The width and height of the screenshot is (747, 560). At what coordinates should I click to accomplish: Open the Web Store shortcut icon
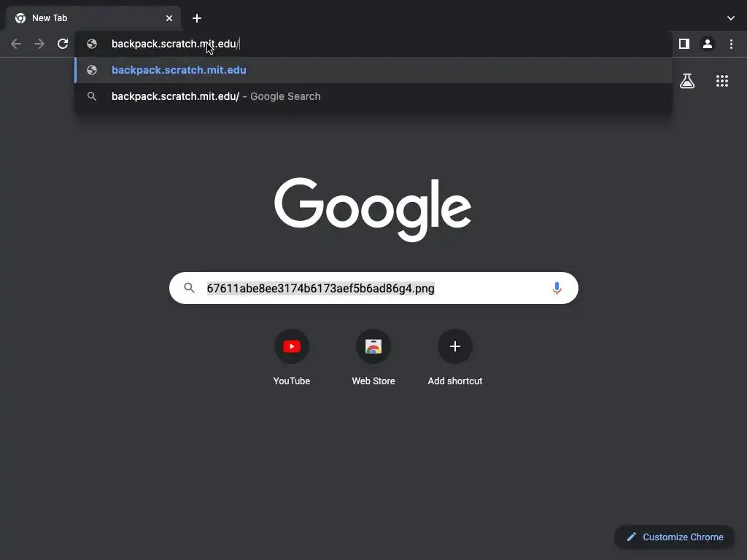(373, 346)
